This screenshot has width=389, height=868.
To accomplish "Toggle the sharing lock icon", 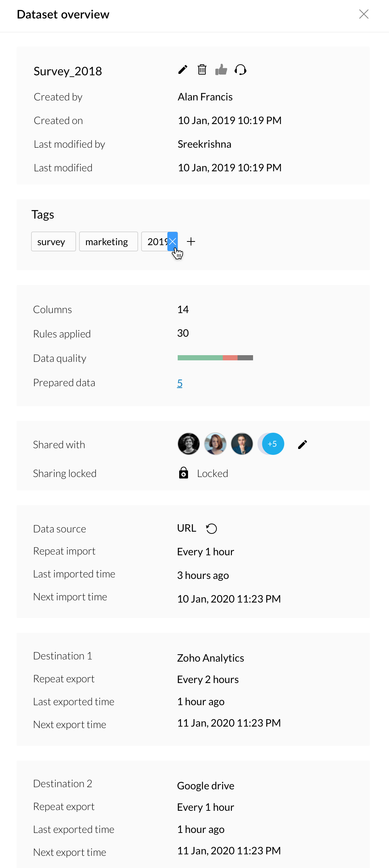I will [184, 473].
